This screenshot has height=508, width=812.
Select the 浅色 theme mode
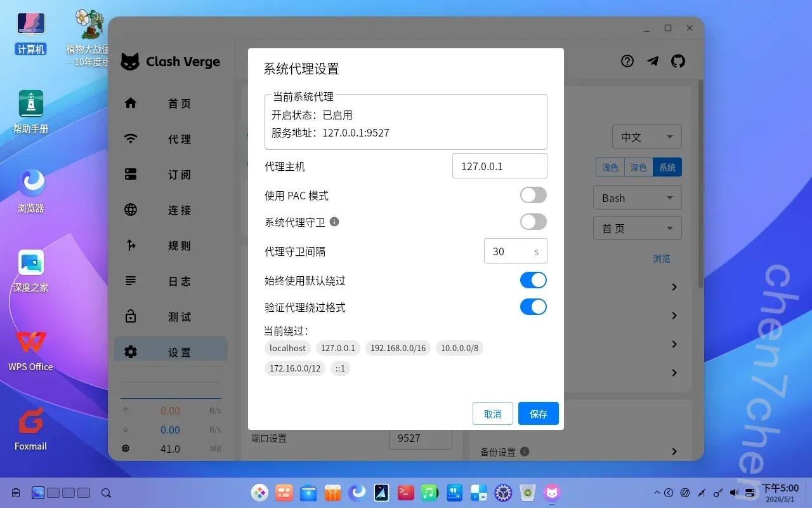[x=610, y=167]
